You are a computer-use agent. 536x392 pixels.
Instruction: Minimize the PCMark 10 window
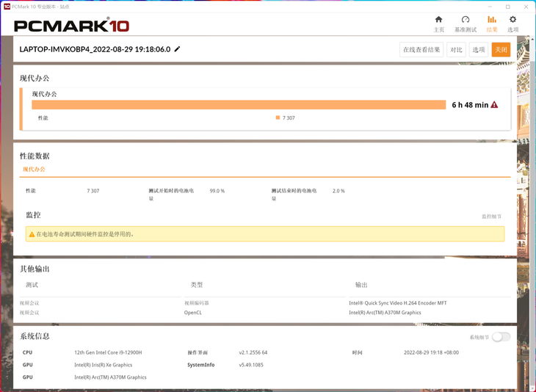(x=490, y=7)
